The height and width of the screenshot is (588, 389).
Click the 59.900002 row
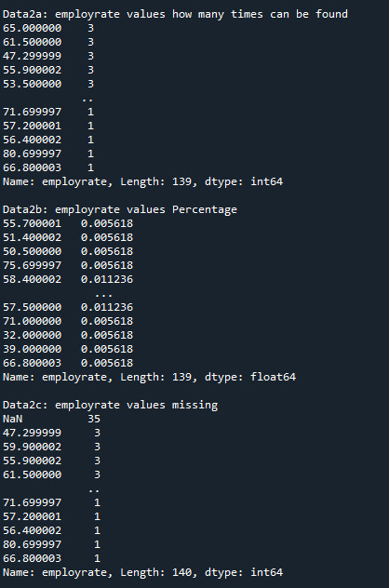click(x=51, y=447)
